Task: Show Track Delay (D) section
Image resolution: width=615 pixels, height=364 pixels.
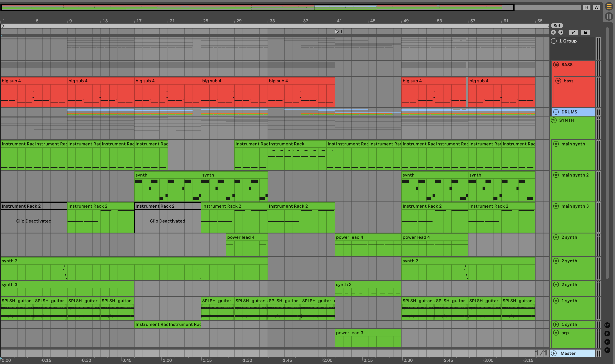Action: pos(607,350)
